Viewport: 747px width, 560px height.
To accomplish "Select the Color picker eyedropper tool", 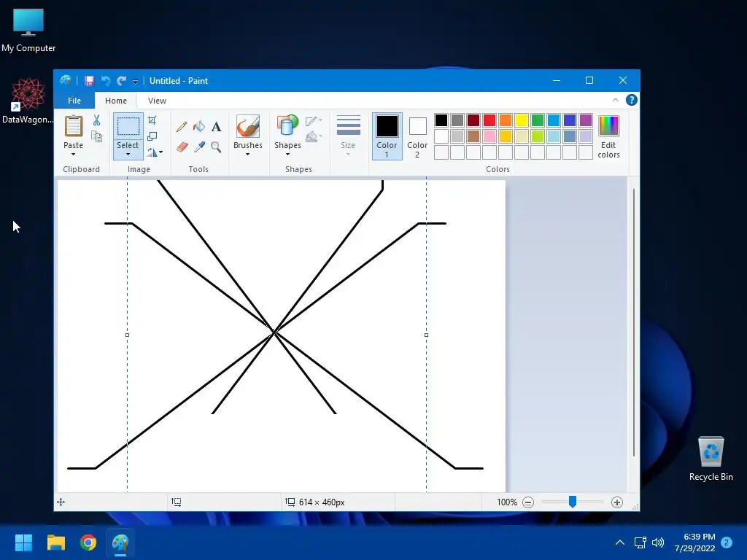I will 199,147.
